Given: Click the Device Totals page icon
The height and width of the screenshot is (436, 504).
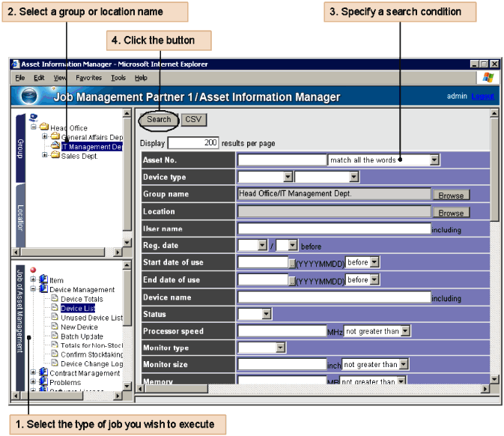Looking at the screenshot, I should pos(54,299).
